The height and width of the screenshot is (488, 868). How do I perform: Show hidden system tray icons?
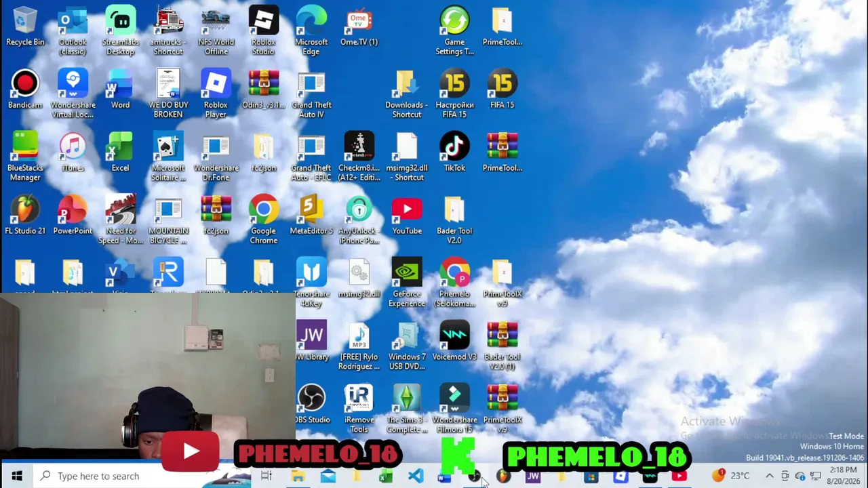[x=769, y=476]
